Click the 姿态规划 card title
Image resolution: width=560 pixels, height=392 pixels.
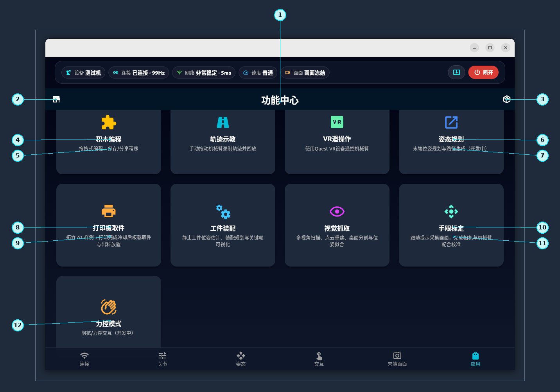click(451, 139)
